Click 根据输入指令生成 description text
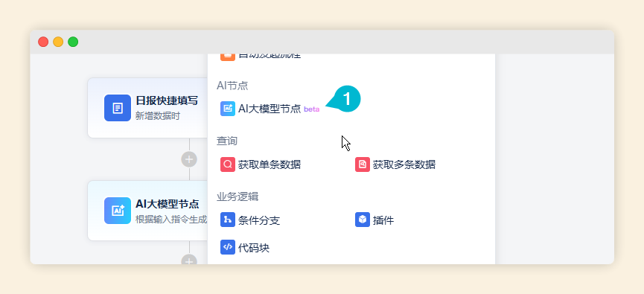The height and width of the screenshot is (294, 644). pos(171,220)
